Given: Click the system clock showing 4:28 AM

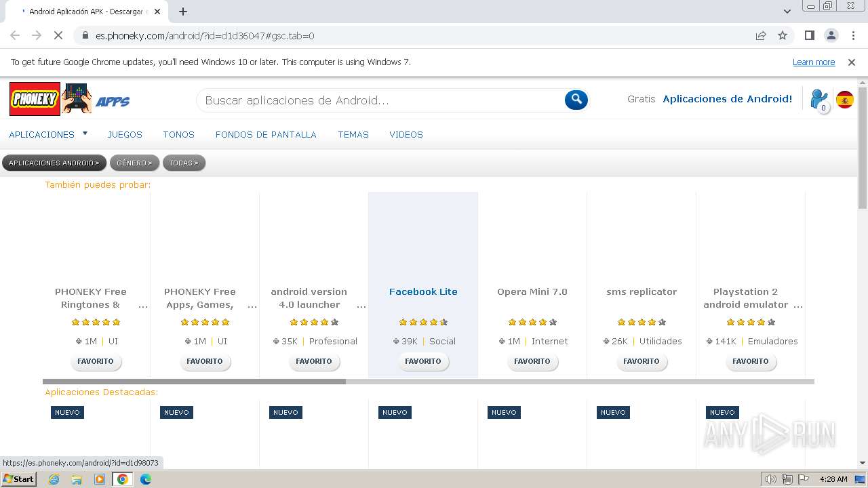Looking at the screenshot, I should (833, 479).
